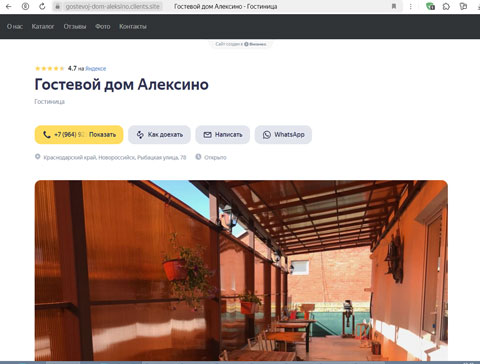Screen dimensions: 480x364
Task: Click the '4.7' rating value
Action: pos(72,68)
